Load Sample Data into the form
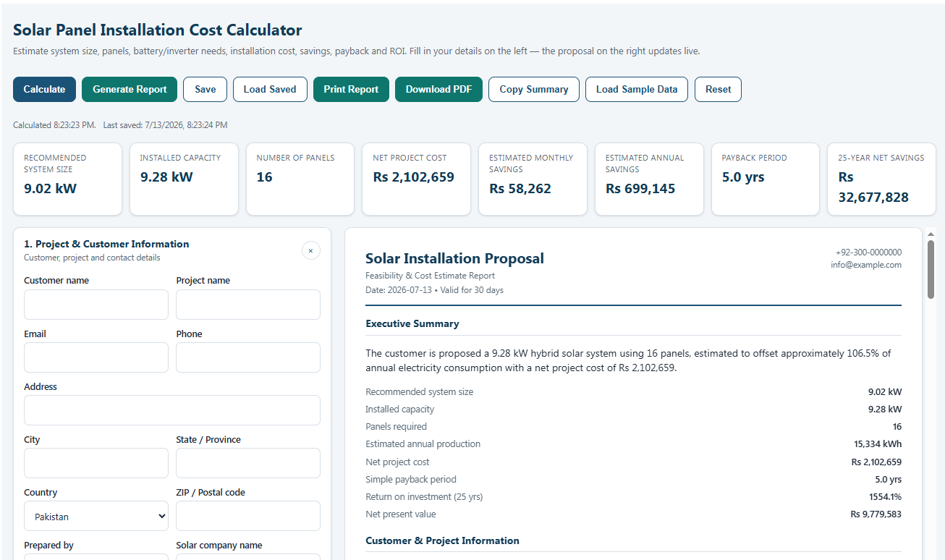The image size is (945, 560). pyautogui.click(x=637, y=89)
